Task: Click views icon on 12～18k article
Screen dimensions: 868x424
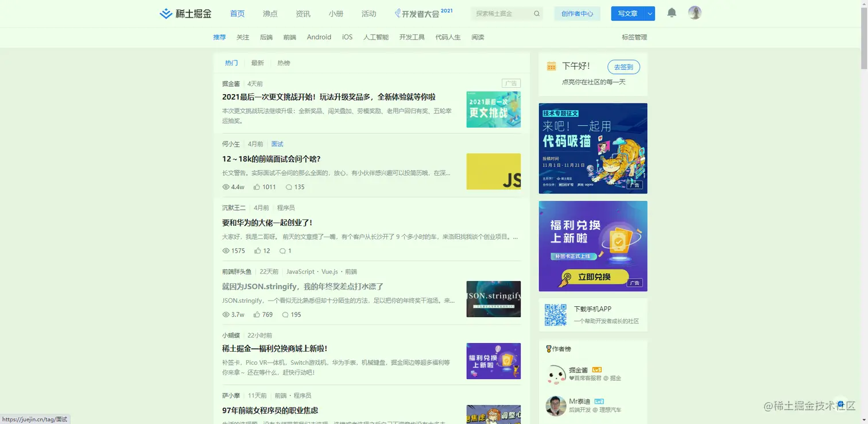Action: click(226, 187)
